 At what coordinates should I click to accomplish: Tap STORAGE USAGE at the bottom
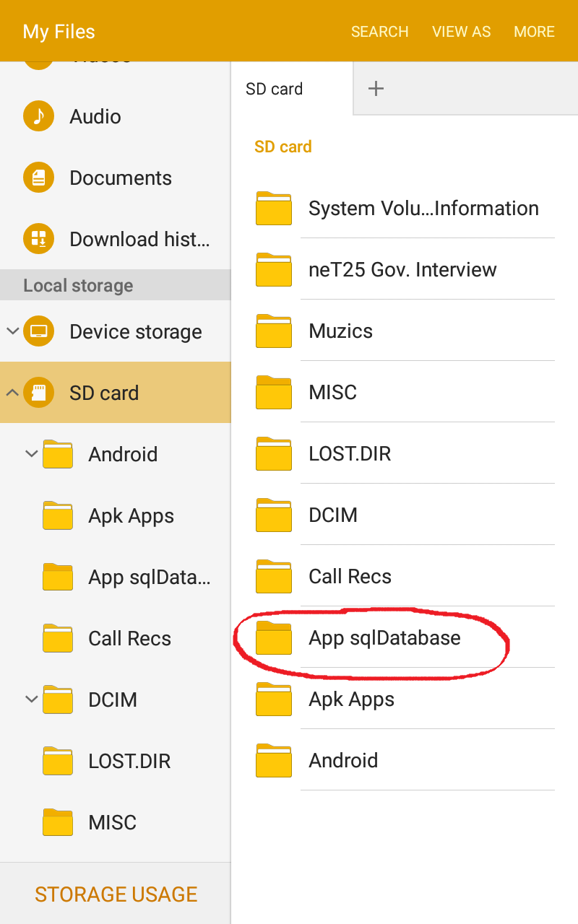tap(116, 894)
